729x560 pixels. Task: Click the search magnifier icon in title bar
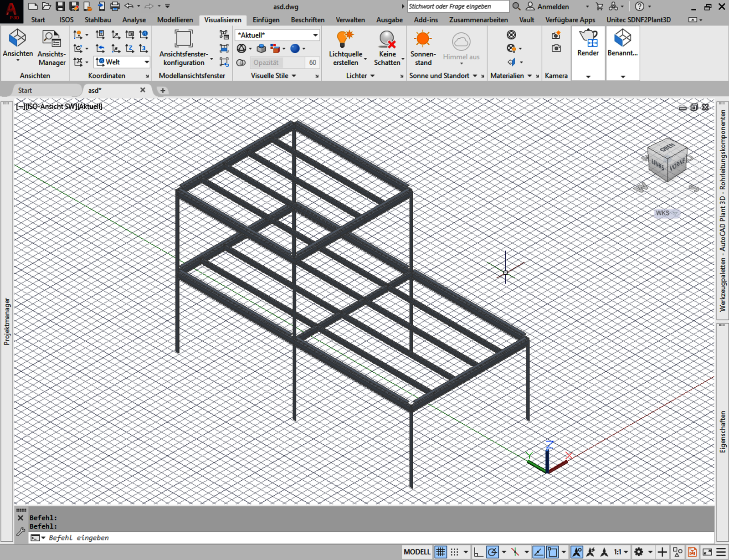coord(516,6)
